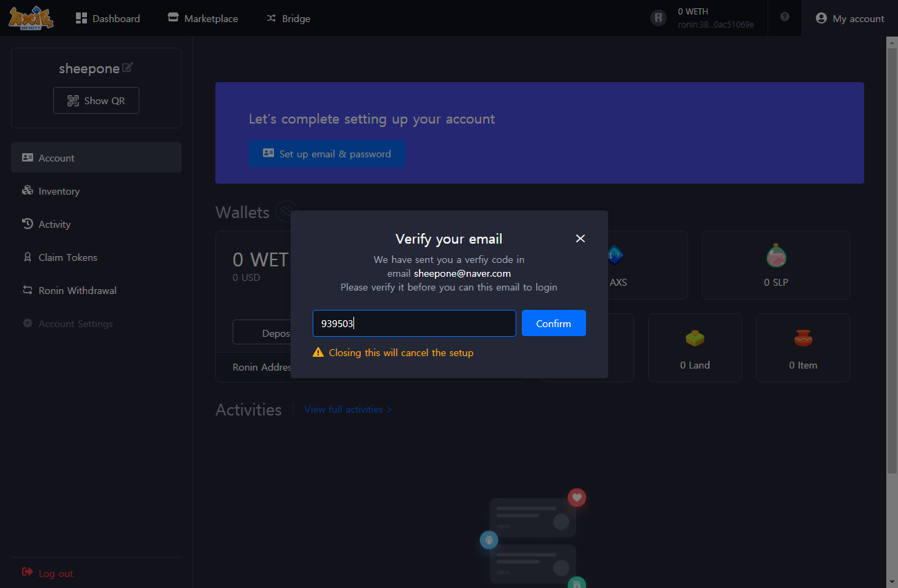Click the Activity history icon

[28, 224]
